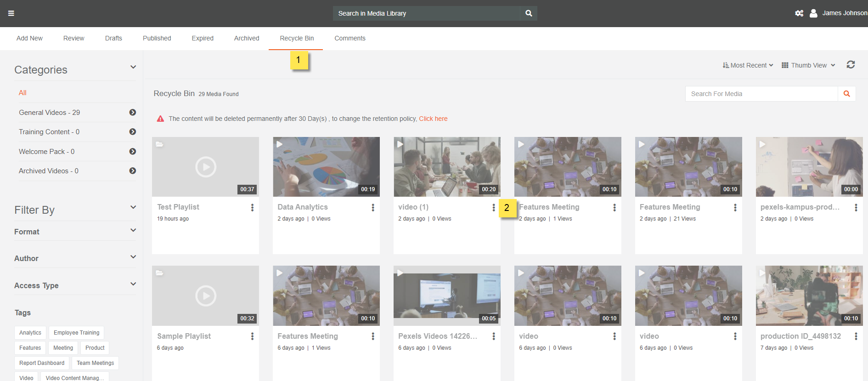Open the hamburger menu in header
This screenshot has width=868, height=381.
coord(11,13)
